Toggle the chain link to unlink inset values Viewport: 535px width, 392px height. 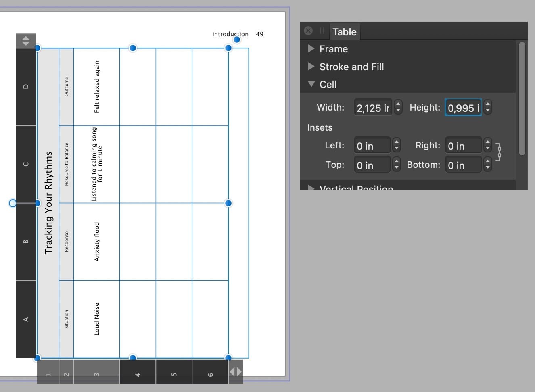(x=499, y=152)
